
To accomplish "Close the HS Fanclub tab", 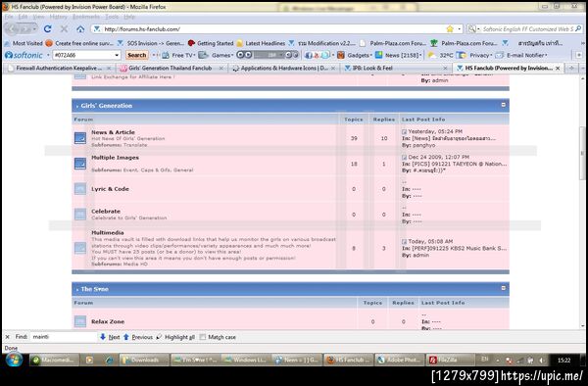I will [558, 69].
